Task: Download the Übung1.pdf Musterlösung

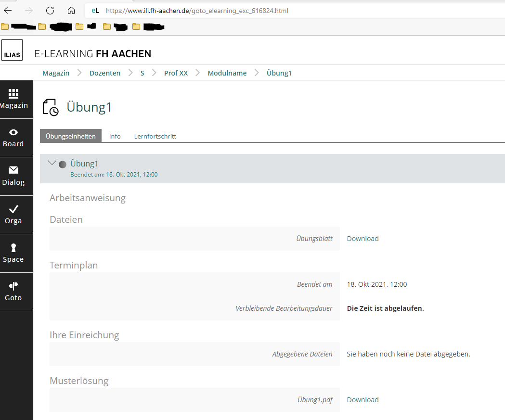Action: pyautogui.click(x=363, y=399)
